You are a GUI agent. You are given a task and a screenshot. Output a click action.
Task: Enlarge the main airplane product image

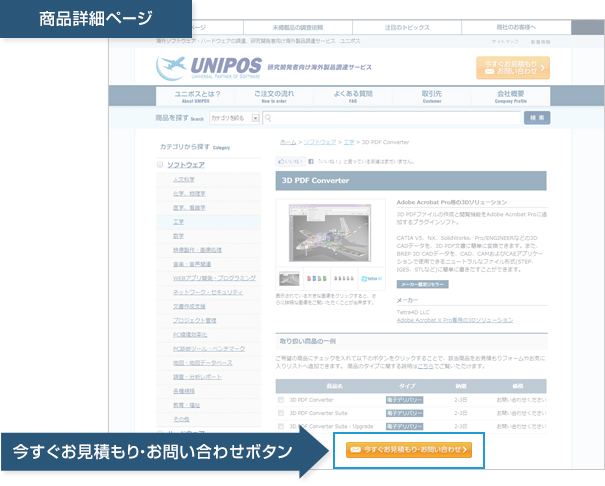coord(330,233)
